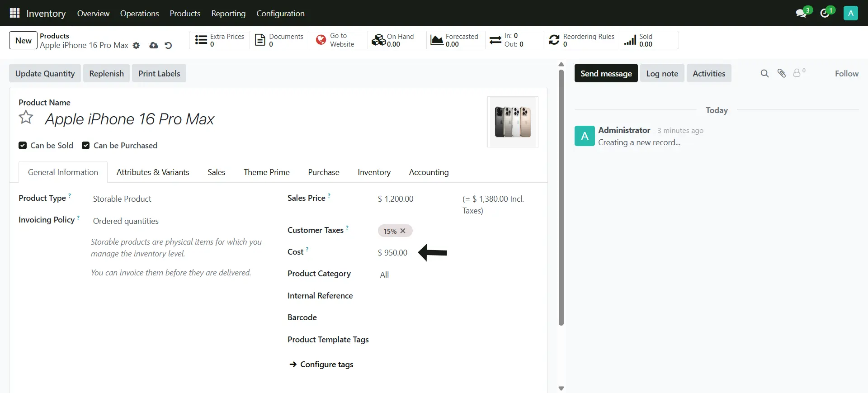Mark product as favorite with star
This screenshot has width=868, height=393.
[26, 118]
